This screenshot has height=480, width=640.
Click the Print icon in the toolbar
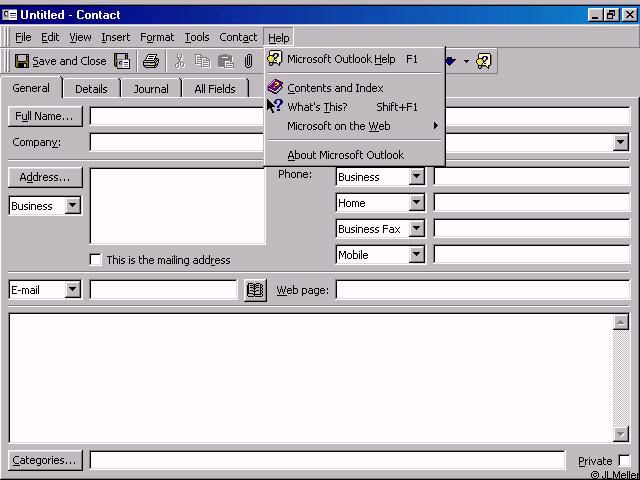pos(151,61)
